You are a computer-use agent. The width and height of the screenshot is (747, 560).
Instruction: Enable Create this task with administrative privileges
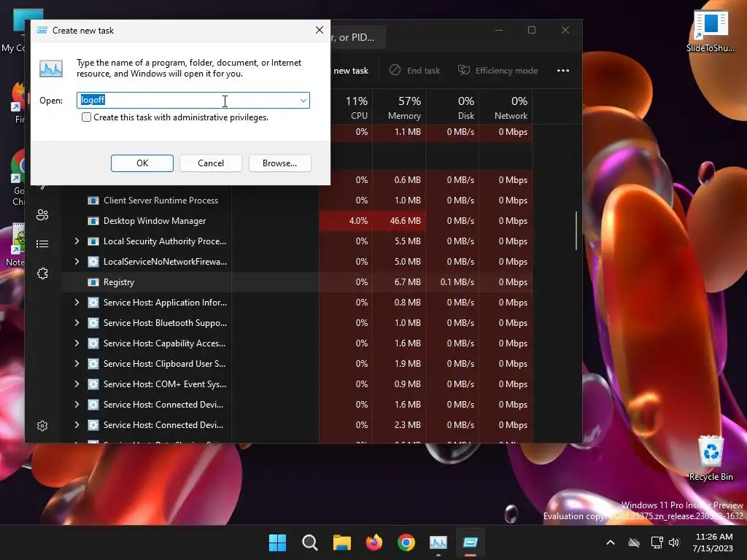click(86, 117)
